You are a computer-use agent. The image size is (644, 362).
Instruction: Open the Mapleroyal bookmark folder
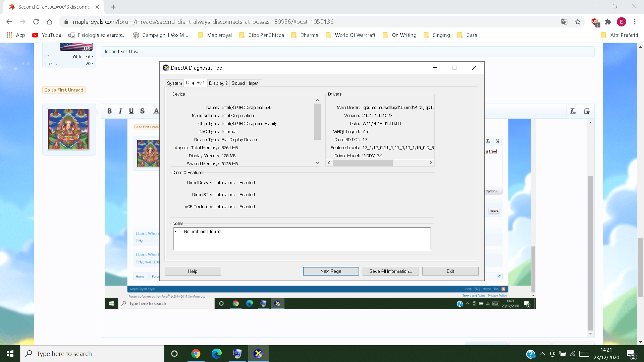215,35
